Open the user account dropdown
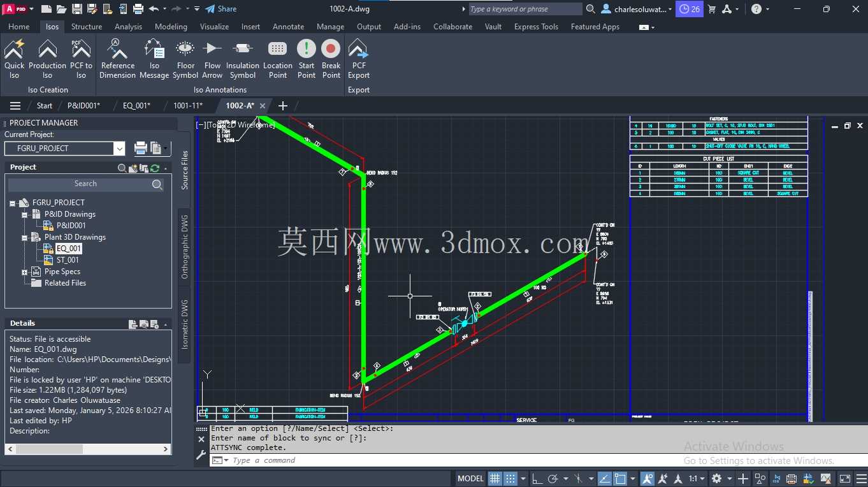 point(637,9)
